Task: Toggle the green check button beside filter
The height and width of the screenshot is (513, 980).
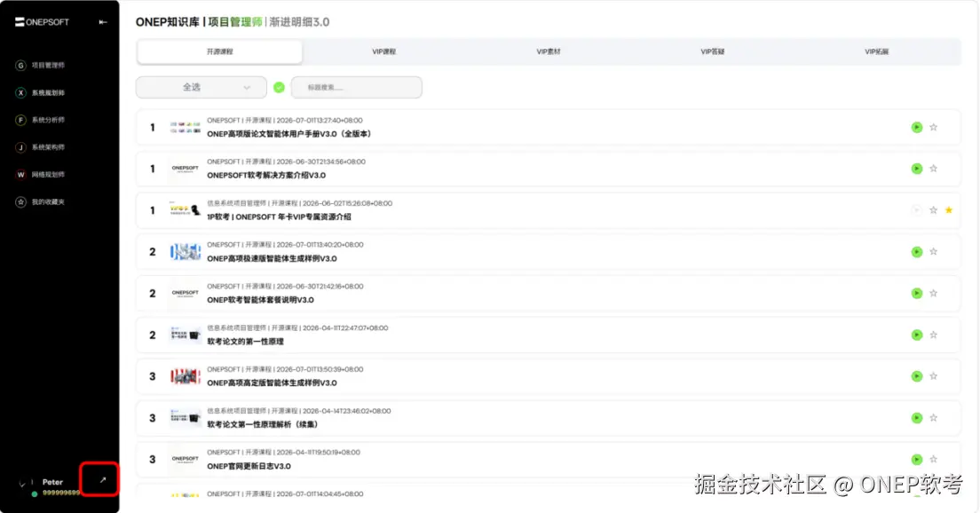Action: point(280,88)
